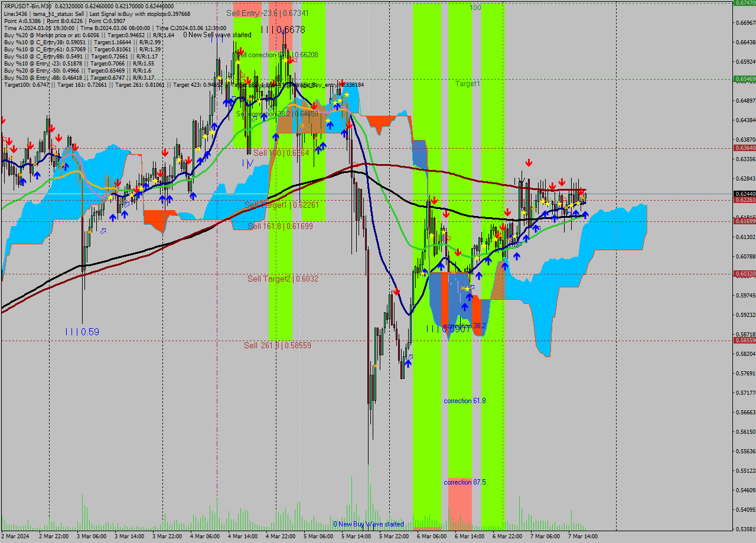Click the '7 Mar 06:00' time axis label

point(545,537)
